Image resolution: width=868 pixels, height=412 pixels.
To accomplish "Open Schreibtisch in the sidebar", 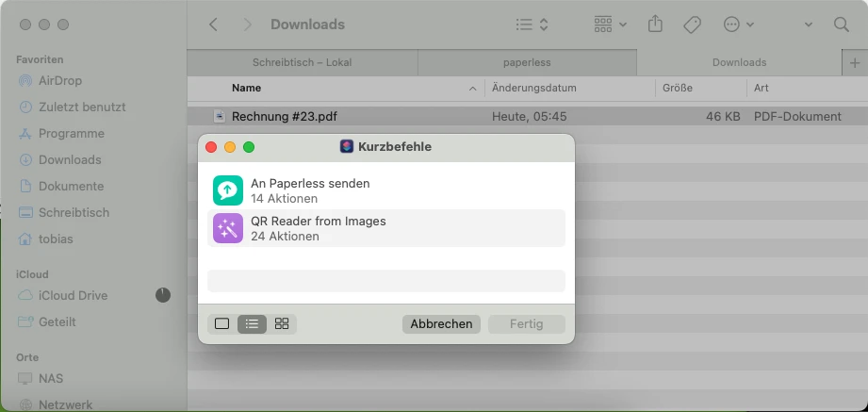I will [x=64, y=213].
